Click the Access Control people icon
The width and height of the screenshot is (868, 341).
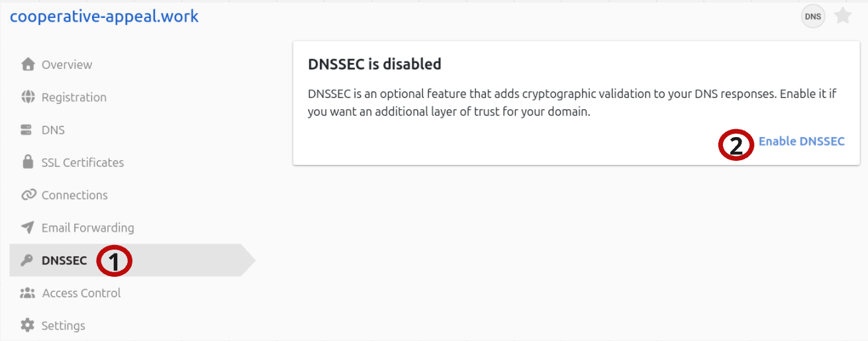click(28, 293)
